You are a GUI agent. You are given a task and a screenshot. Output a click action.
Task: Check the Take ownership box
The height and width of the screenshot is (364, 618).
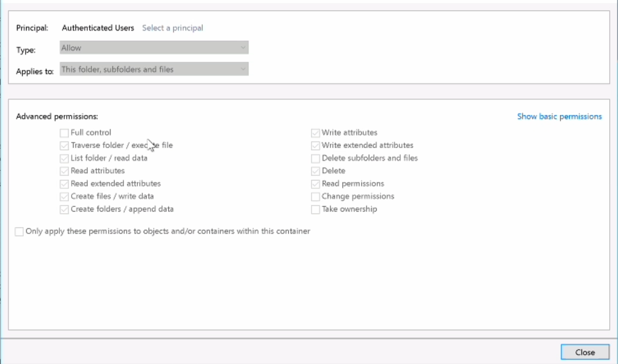coord(315,210)
